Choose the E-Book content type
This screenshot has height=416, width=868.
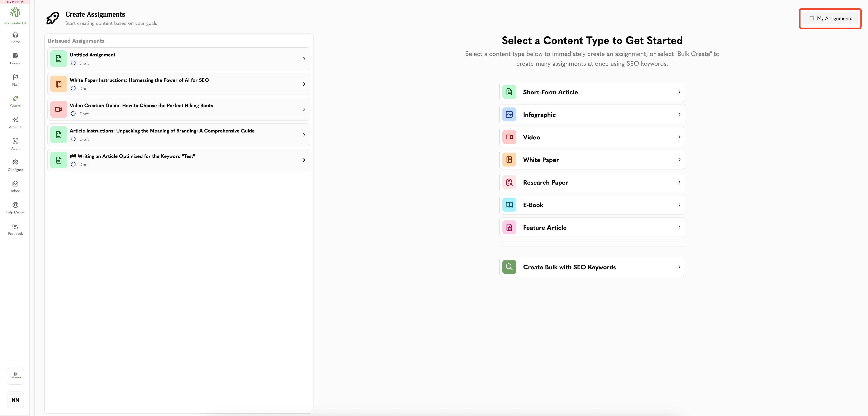(x=592, y=205)
